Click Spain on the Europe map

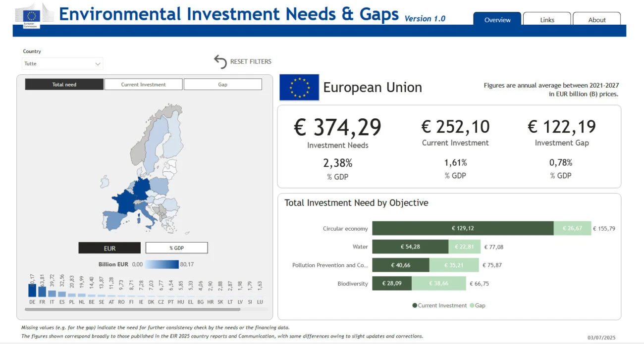tap(115, 219)
